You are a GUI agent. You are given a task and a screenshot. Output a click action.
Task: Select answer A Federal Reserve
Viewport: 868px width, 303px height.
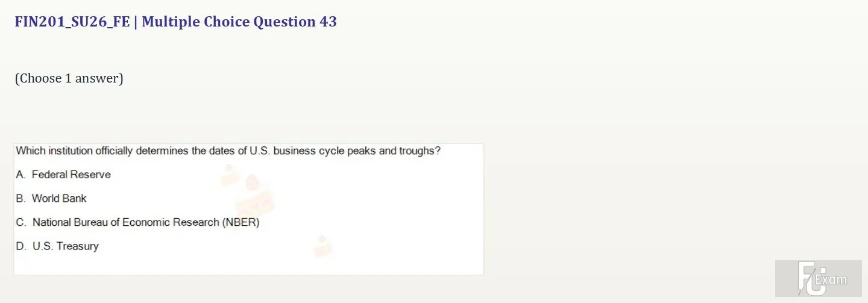[63, 175]
